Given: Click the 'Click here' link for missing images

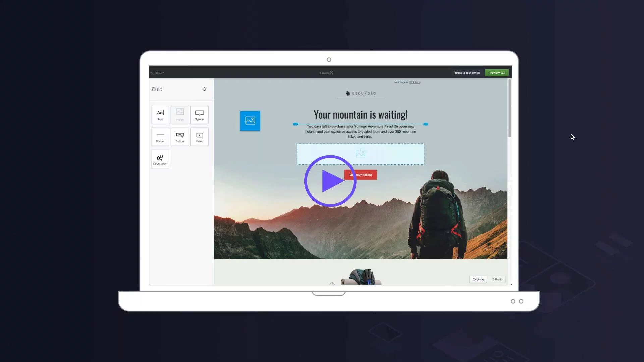Looking at the screenshot, I should [414, 82].
